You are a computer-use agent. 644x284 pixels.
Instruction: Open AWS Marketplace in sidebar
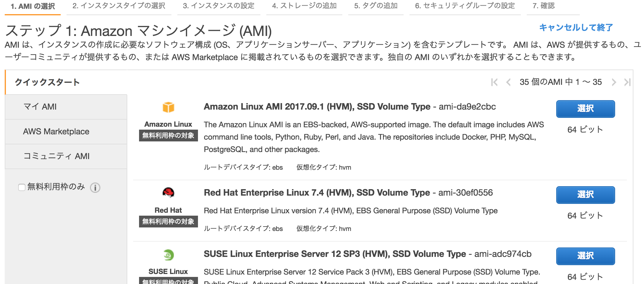pos(66,131)
